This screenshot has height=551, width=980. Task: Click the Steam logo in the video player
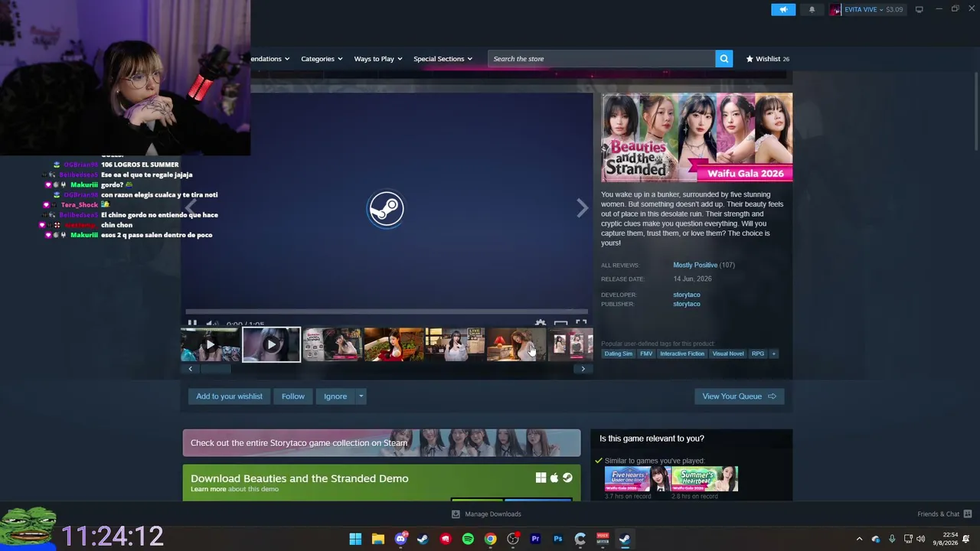tap(386, 208)
